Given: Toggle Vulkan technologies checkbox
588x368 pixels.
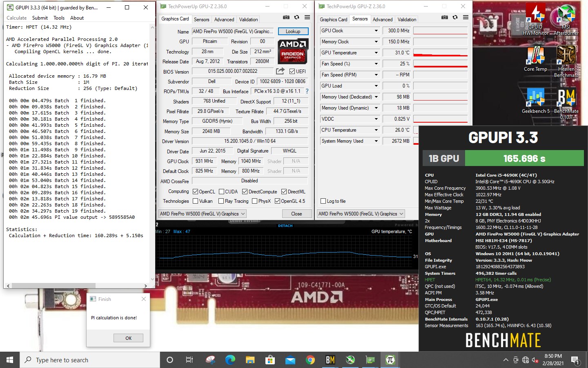Looking at the screenshot, I should pyautogui.click(x=195, y=201).
